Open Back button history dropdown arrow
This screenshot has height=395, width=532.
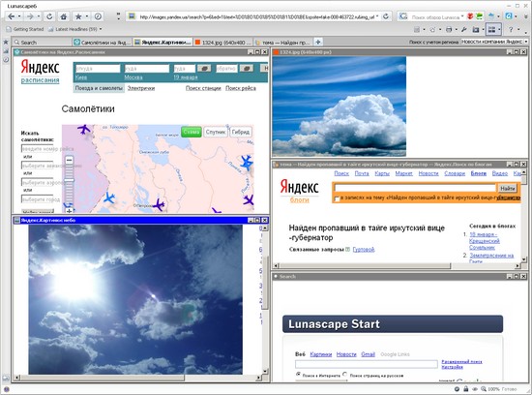click(19, 16)
